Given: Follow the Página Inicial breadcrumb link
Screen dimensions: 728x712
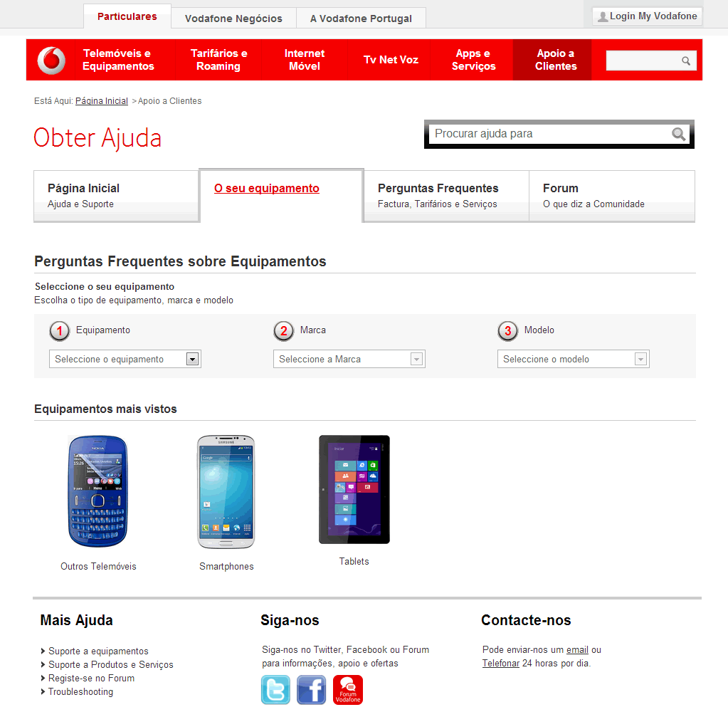Looking at the screenshot, I should [102, 101].
